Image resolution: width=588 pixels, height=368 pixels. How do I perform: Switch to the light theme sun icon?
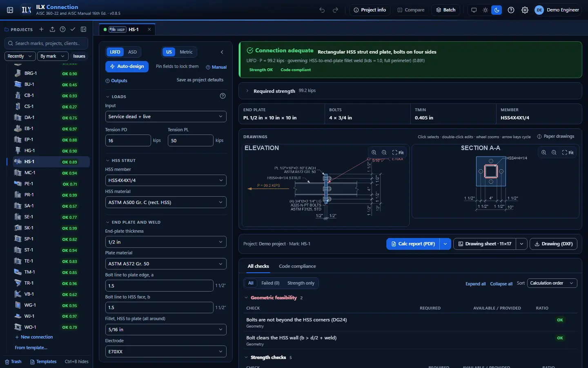(485, 10)
